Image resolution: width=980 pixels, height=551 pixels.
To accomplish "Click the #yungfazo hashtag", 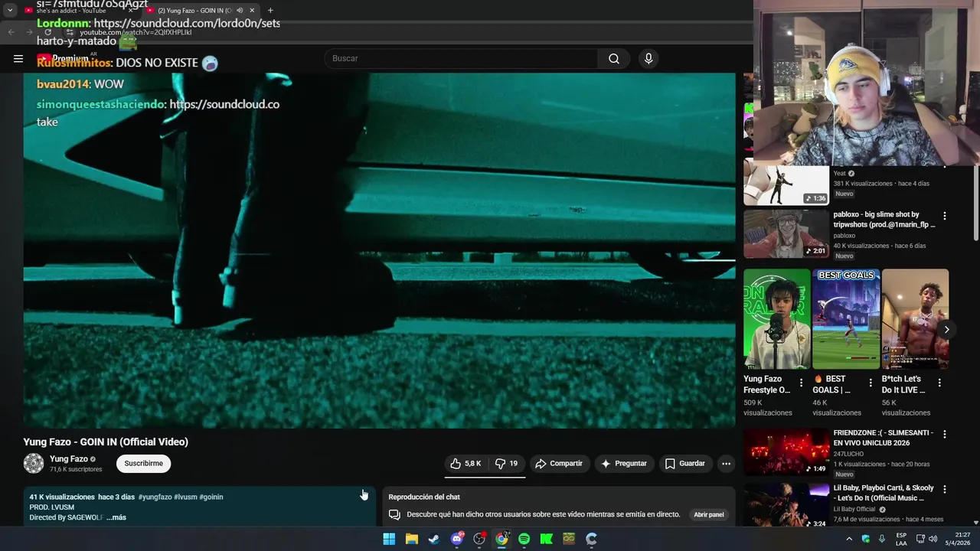I will click(x=155, y=497).
